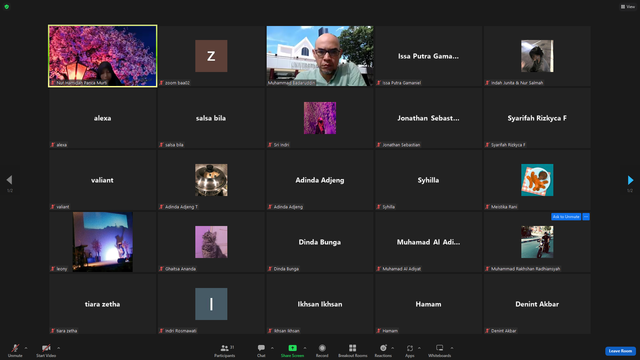
Task: Click the I avatar of Indri Rosmawati
Action: [211, 304]
